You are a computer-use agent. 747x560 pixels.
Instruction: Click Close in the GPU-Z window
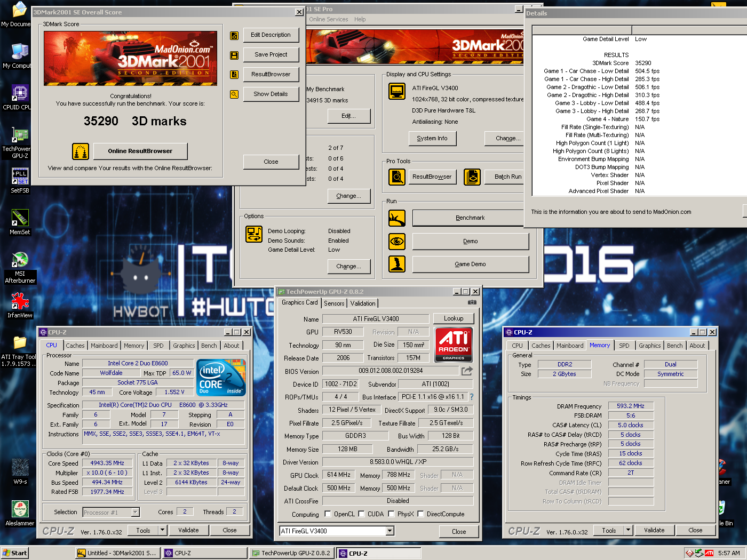[x=459, y=532]
